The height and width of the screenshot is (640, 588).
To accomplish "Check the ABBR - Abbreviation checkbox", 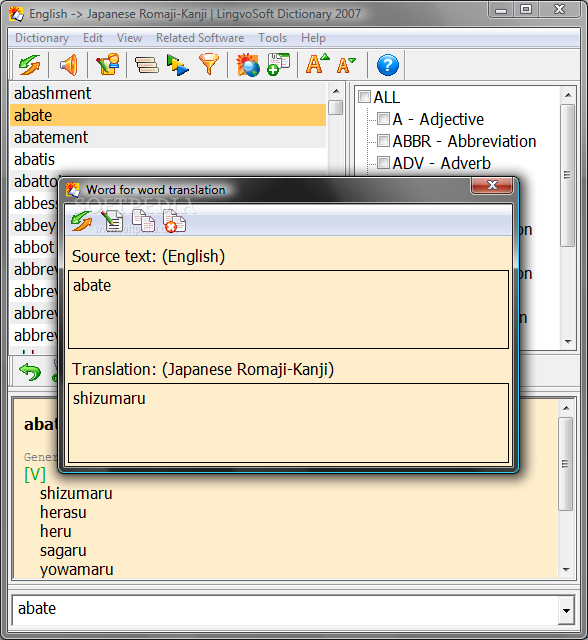I will (x=383, y=141).
